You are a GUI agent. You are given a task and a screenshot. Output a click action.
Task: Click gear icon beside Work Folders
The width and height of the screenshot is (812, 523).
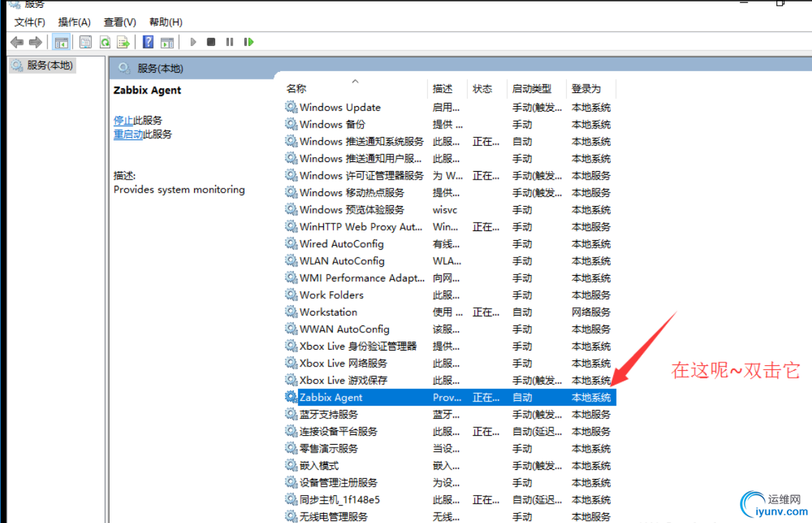tap(291, 295)
